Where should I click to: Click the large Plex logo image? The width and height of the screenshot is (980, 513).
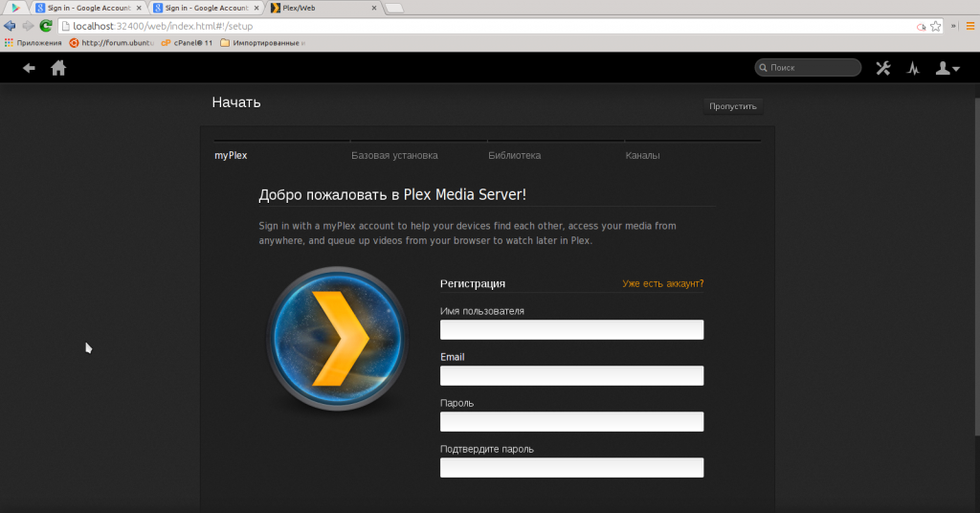(x=337, y=339)
